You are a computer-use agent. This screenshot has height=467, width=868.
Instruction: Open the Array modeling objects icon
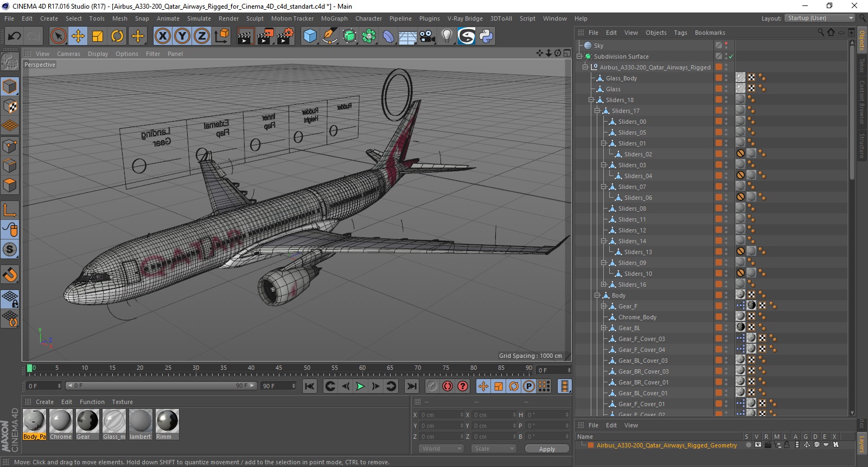[x=369, y=36]
